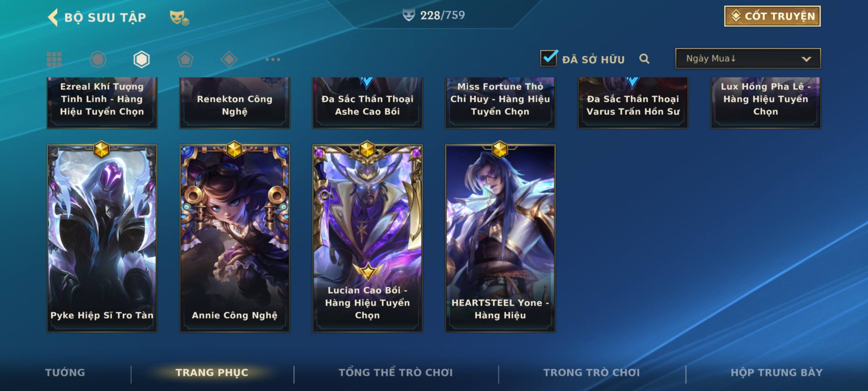
Task: Select the hexagon rarity filter icon
Action: 141,59
